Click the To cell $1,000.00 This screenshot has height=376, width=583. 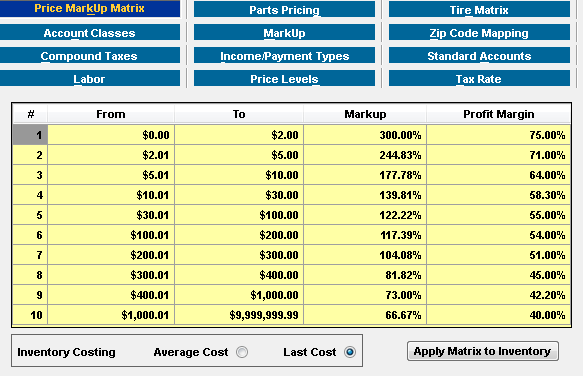(x=239, y=295)
